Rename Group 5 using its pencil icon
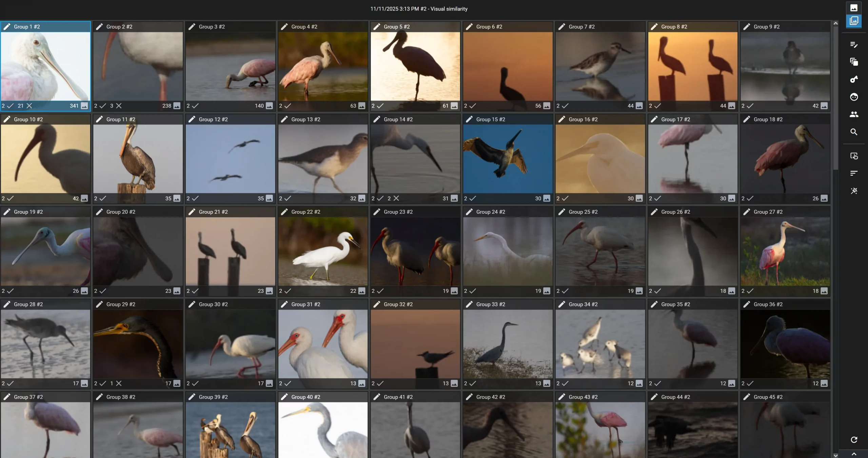Image resolution: width=868 pixels, height=458 pixels. pos(376,26)
